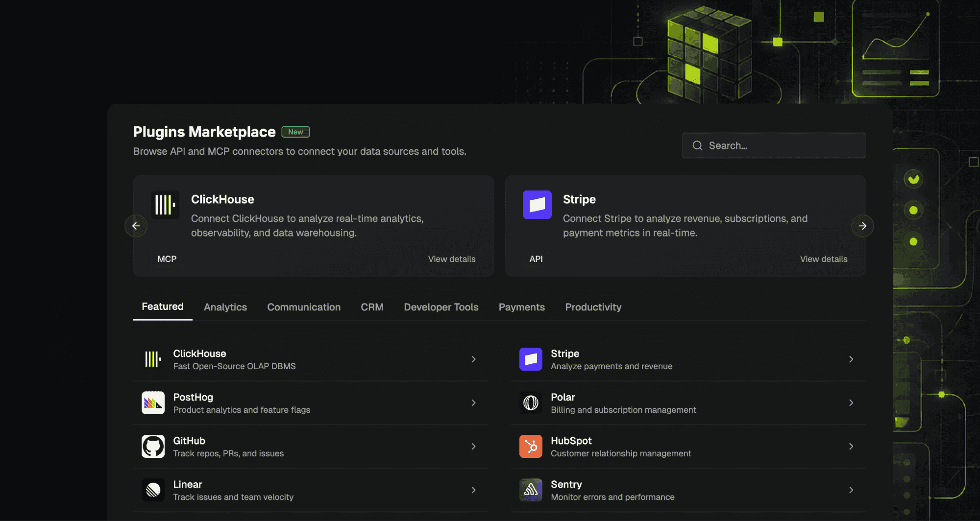Screen dimensions: 980x521
Task: Open Polar row using its chevron
Action: 851,403
